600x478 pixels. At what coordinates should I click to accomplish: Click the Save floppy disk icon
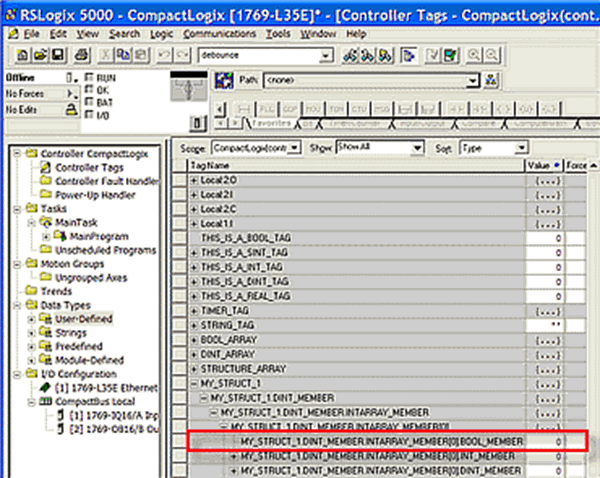coord(58,55)
